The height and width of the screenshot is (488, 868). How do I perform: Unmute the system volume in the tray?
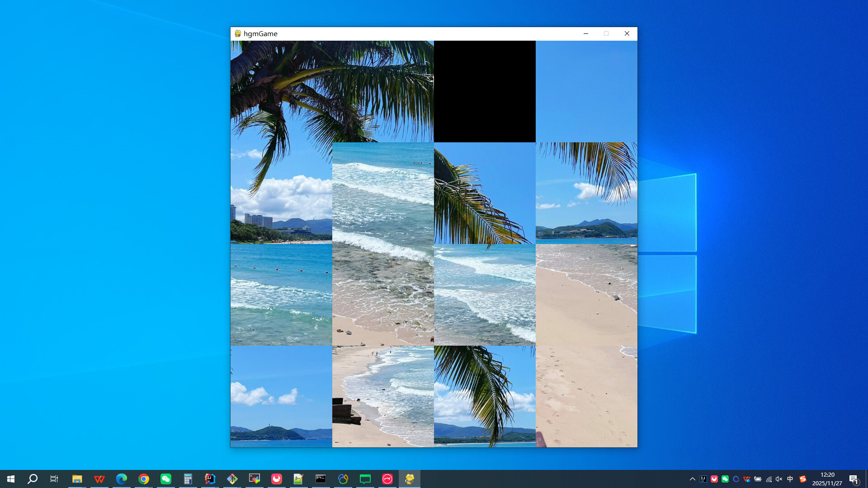tap(778, 479)
